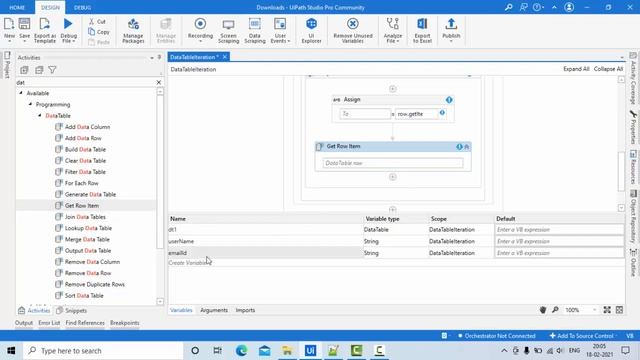Image resolution: width=640 pixels, height=360 pixels.
Task: Open the Arguments tab
Action: (x=214, y=310)
